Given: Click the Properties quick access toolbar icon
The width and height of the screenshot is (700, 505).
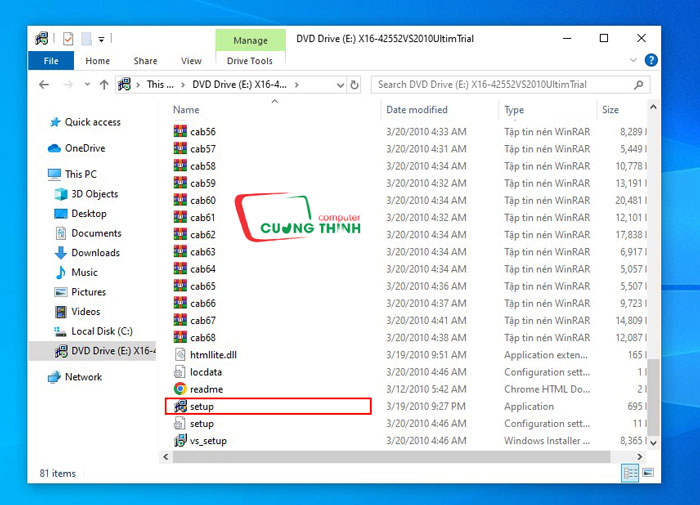Looking at the screenshot, I should [x=68, y=39].
